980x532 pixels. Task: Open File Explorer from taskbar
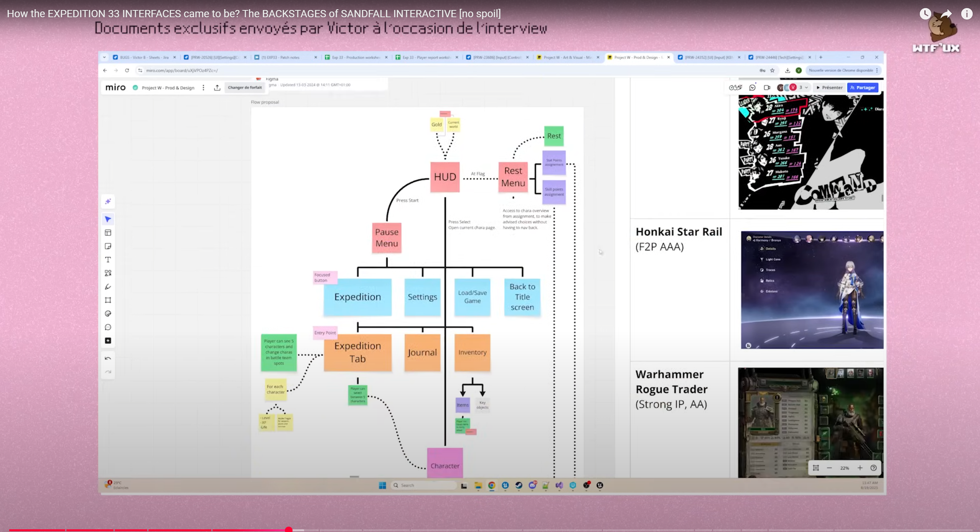click(478, 485)
